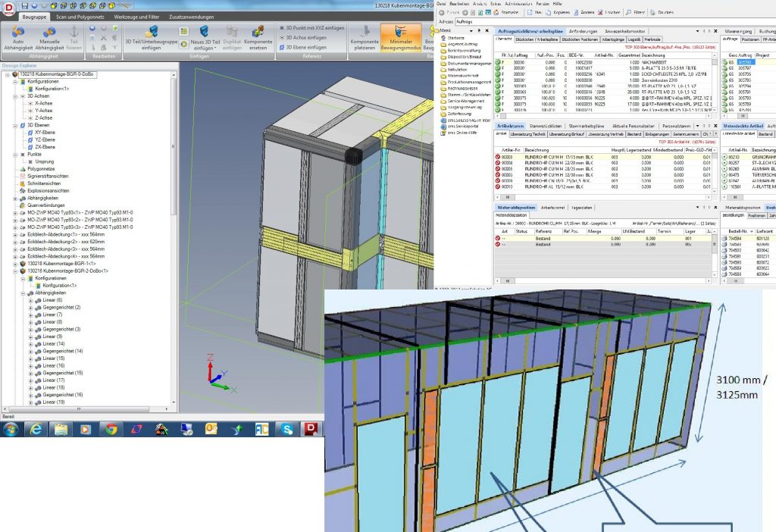Collapse the 130218 Kubenmontage-BGR-2-DoBo<1> node

click(15, 271)
